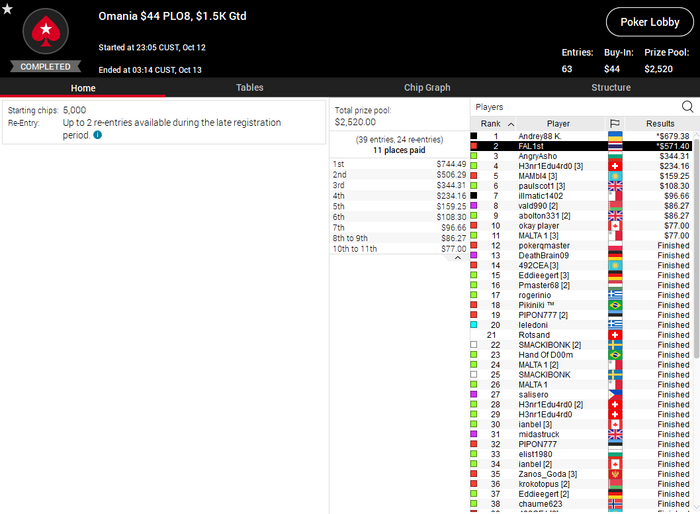Click the 1st place $744.49 payout row
Image resolution: width=700 pixels, height=514 pixels.
pos(399,164)
